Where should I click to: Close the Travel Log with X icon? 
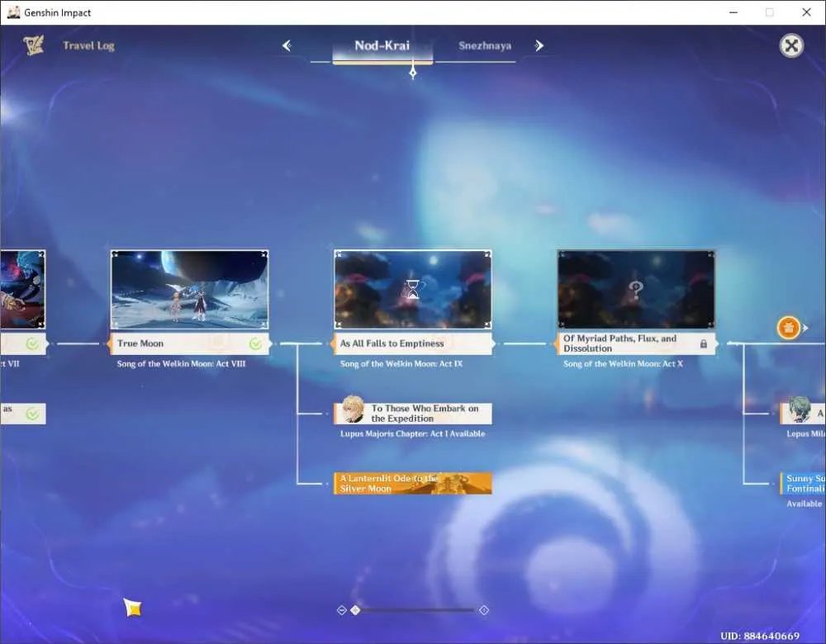tap(791, 45)
